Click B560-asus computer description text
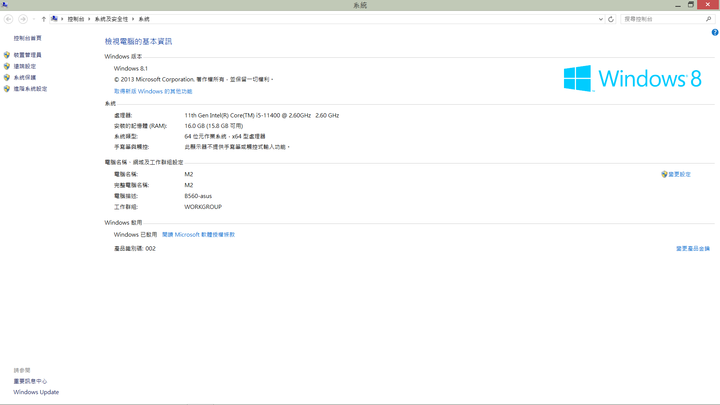The image size is (720, 405). 198,196
